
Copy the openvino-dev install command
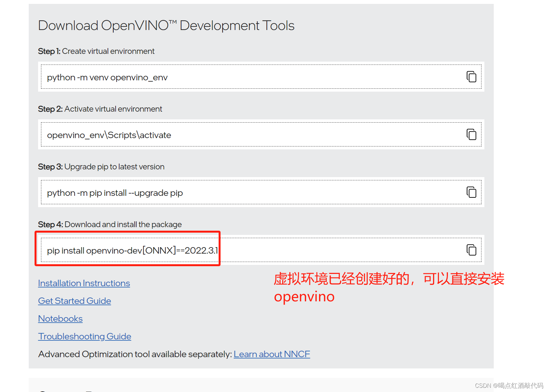pyautogui.click(x=472, y=250)
